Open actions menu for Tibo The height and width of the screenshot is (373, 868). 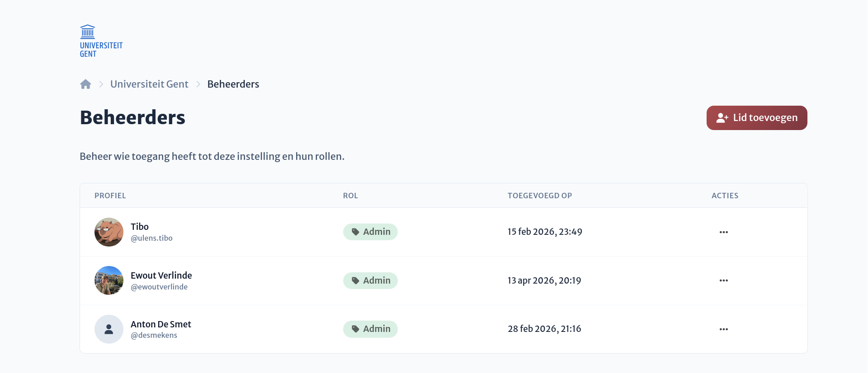[x=724, y=232]
